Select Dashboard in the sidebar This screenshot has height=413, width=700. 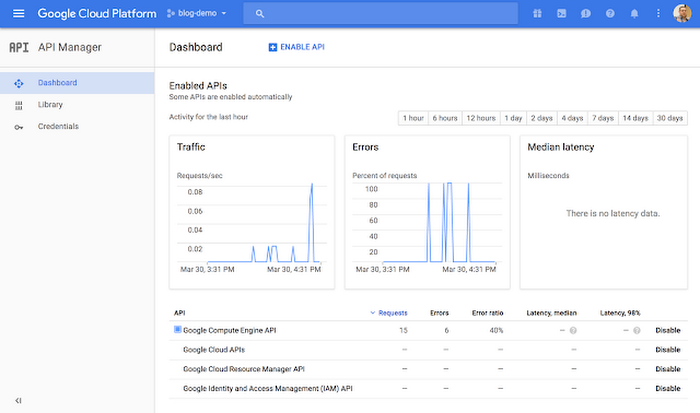point(77,83)
